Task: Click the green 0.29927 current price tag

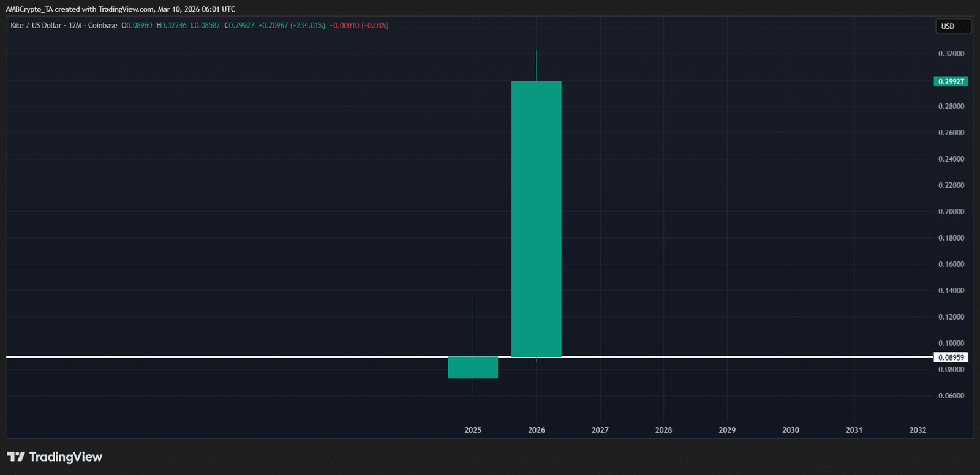Action: click(x=951, y=81)
